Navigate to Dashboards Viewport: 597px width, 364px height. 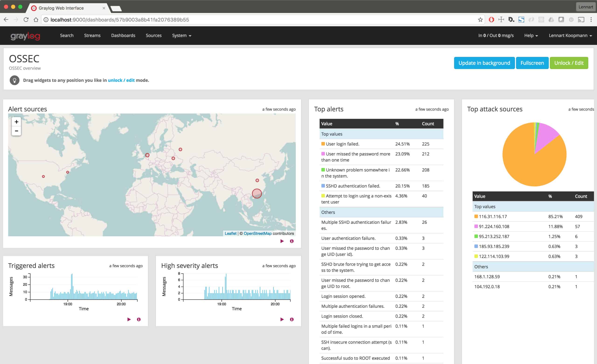pyautogui.click(x=123, y=36)
